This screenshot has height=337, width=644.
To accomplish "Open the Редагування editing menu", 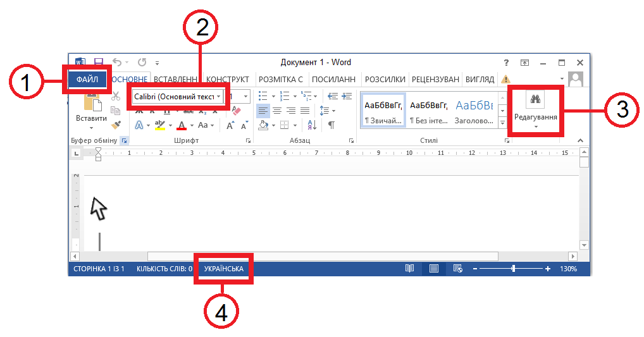I will (536, 111).
